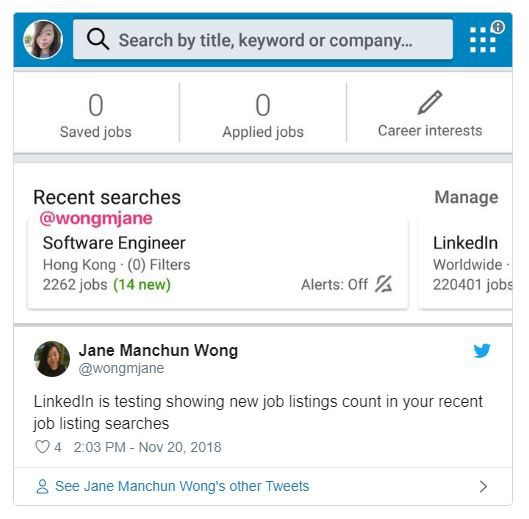This screenshot has height=519, width=529.
Task: Click the @wongmjane handle in tweet
Action: [121, 368]
